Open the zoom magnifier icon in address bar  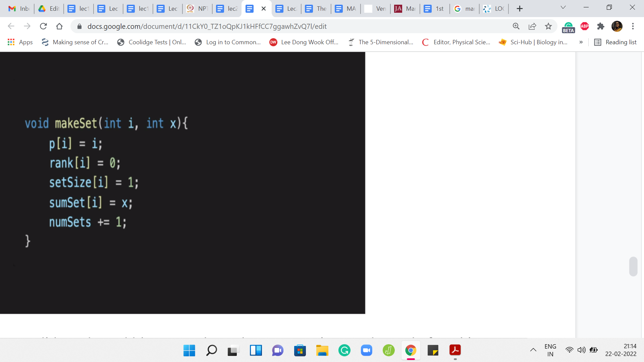point(516,26)
